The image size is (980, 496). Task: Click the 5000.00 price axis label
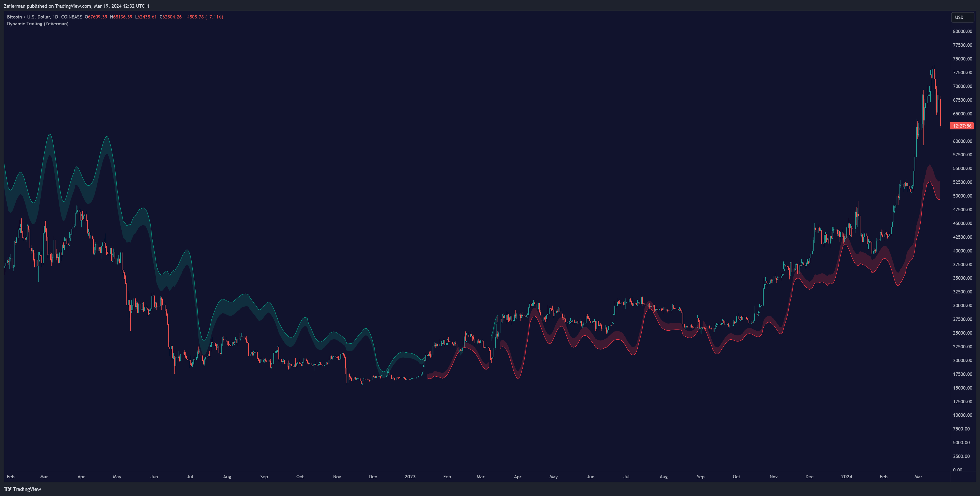[961, 443]
